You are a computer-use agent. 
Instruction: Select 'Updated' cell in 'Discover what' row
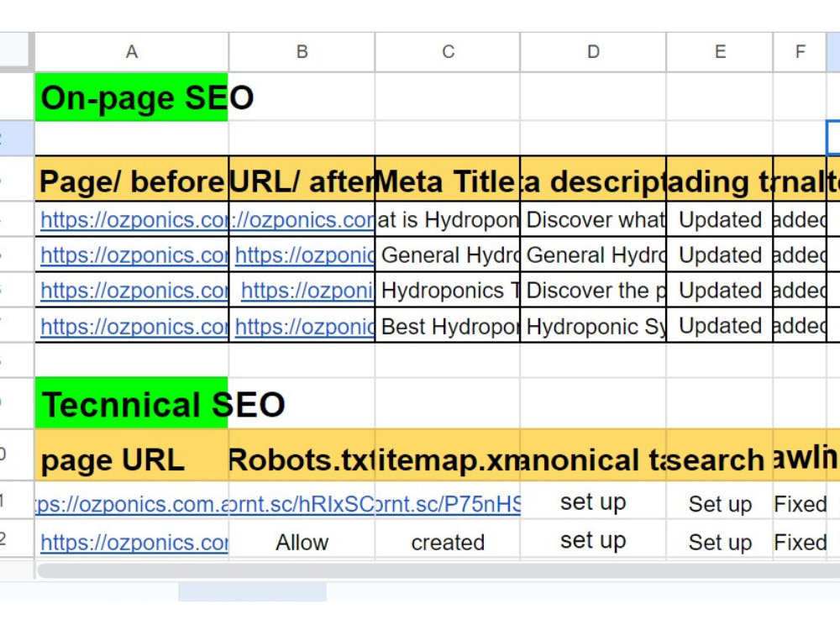(720, 219)
